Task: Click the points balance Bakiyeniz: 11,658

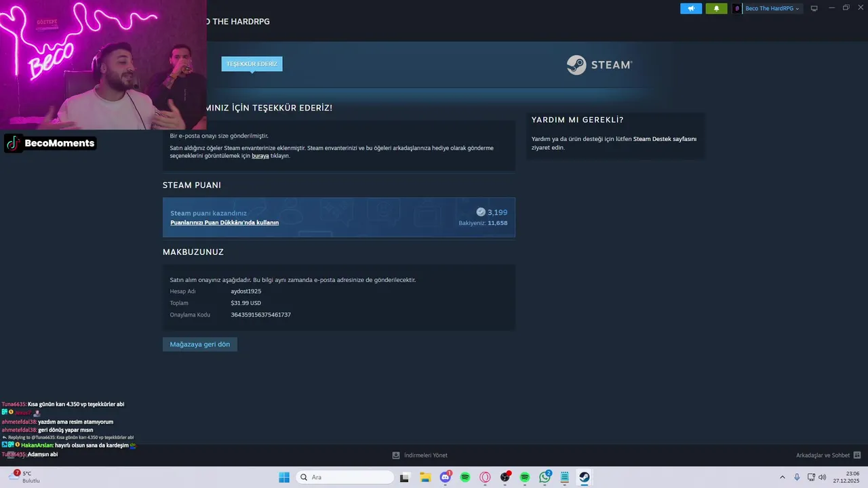Action: tap(483, 223)
